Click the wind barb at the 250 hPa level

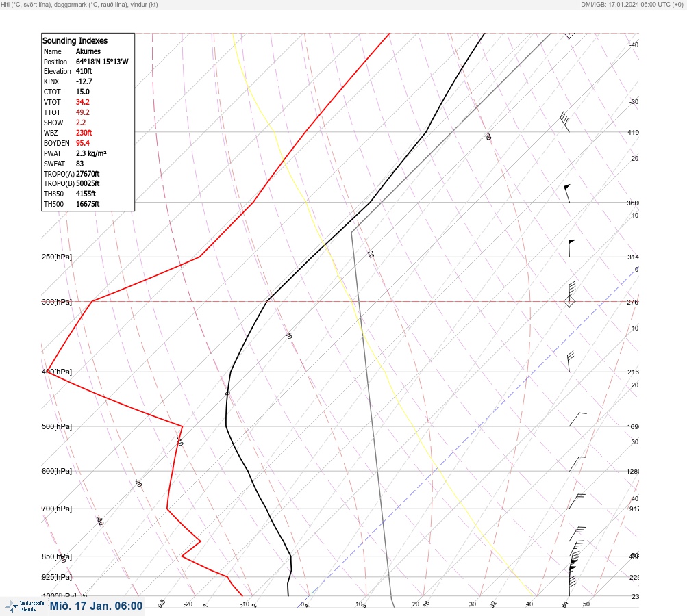click(571, 248)
